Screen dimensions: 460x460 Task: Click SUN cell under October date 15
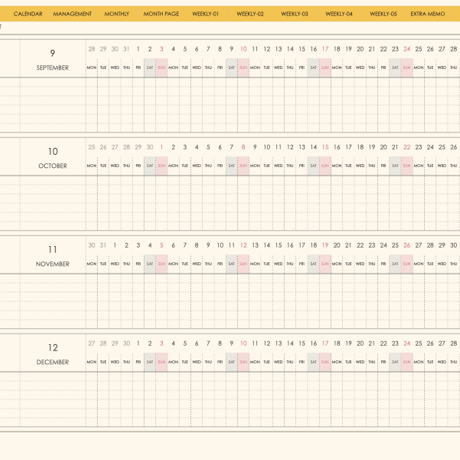click(x=325, y=166)
